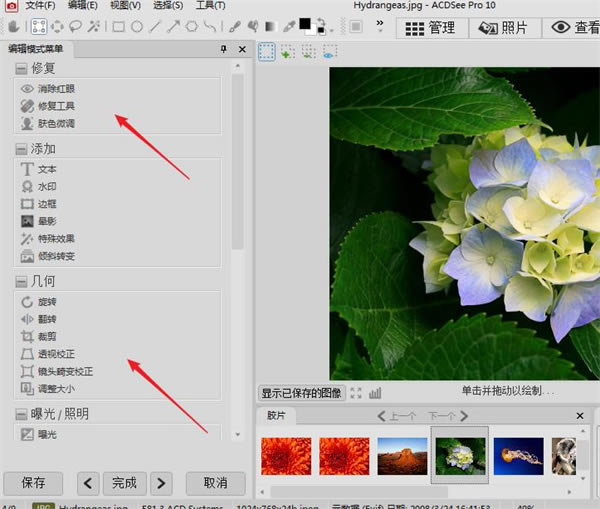Open 曝光 exposure tool
This screenshot has width=600, height=509.
pos(38,434)
